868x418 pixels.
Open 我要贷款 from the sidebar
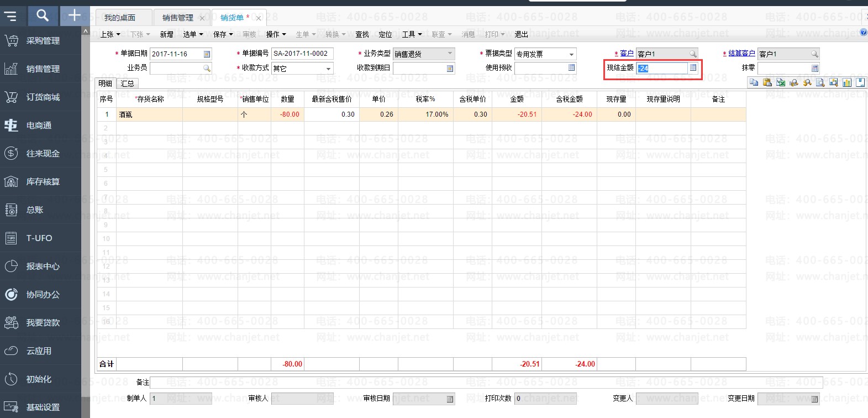(x=41, y=322)
